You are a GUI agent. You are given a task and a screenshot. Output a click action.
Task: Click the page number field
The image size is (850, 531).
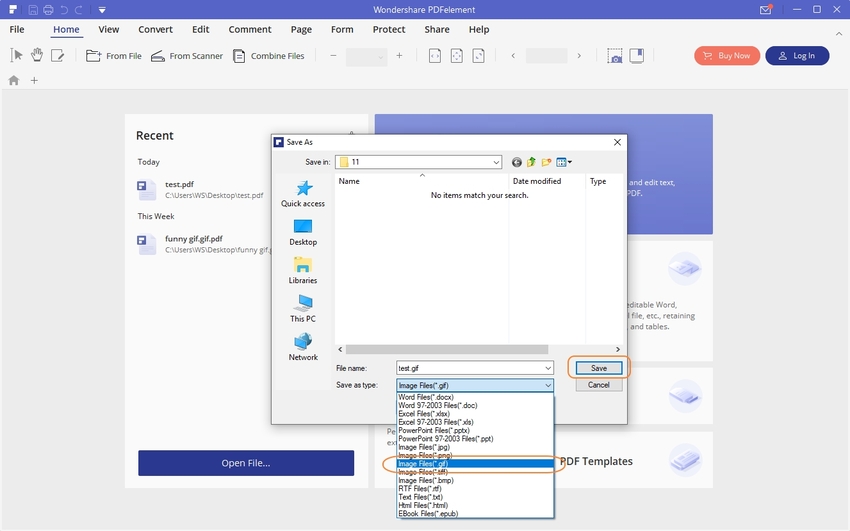(546, 56)
